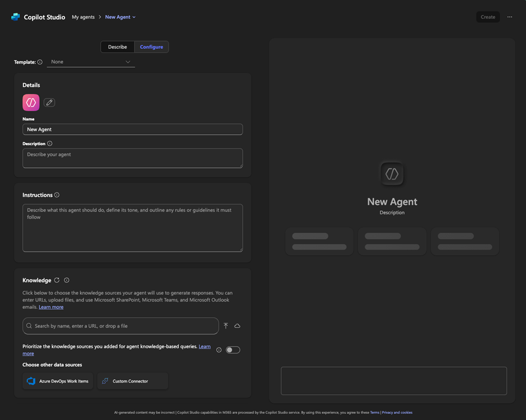Screen dimensions: 526x420
Task: Toggle prioritize knowledge sources switch
Action: 233,350
